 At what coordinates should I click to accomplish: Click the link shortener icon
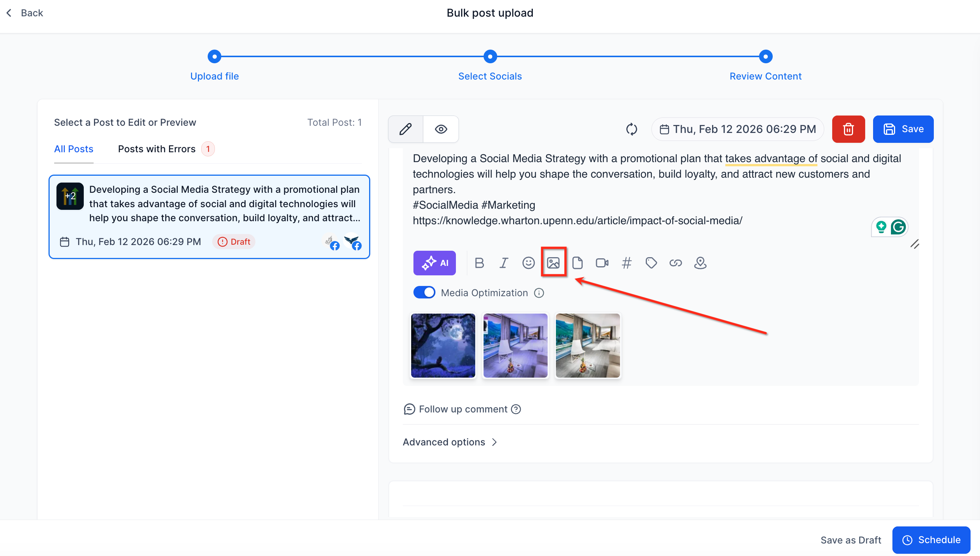click(675, 263)
